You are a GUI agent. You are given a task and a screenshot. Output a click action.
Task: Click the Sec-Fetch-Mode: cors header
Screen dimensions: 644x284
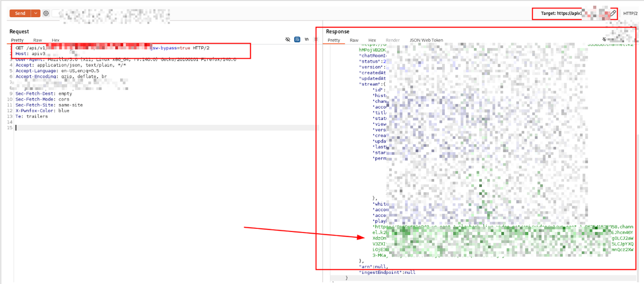pyautogui.click(x=42, y=99)
